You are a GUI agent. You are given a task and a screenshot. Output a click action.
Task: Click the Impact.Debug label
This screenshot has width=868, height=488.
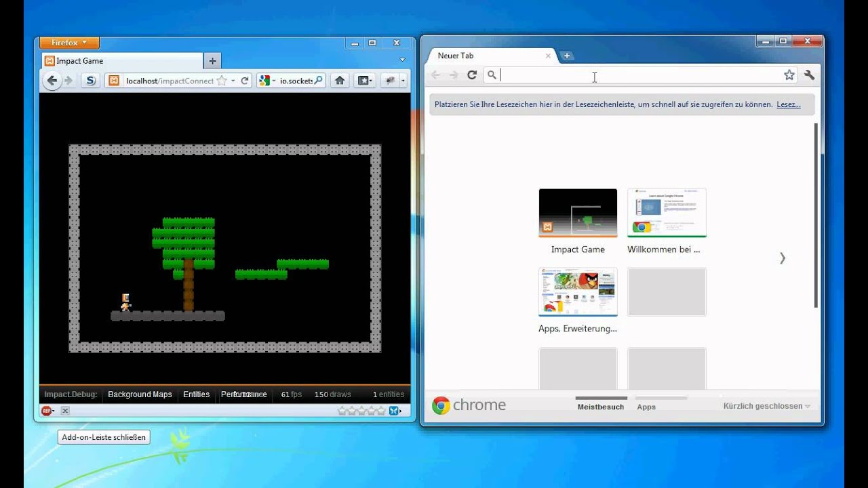pyautogui.click(x=71, y=394)
